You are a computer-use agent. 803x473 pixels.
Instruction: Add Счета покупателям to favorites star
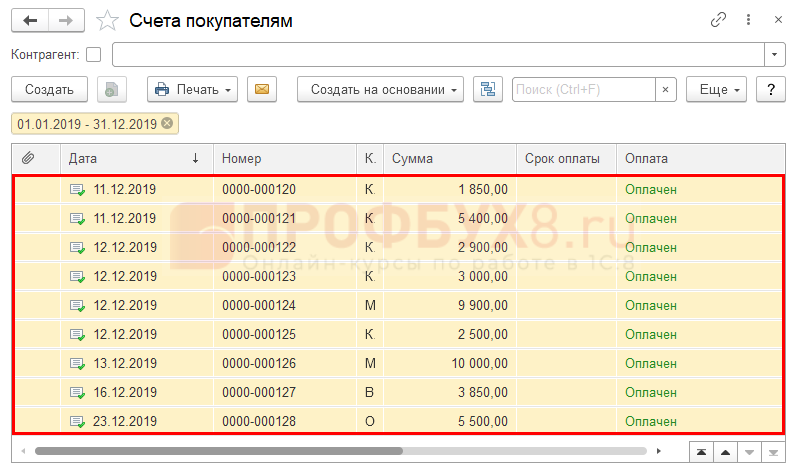tap(106, 20)
